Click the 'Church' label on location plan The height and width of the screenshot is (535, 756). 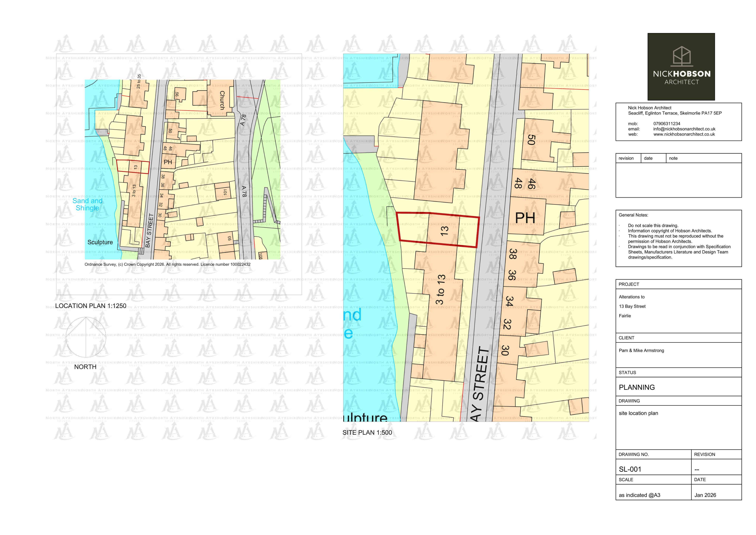point(222,100)
